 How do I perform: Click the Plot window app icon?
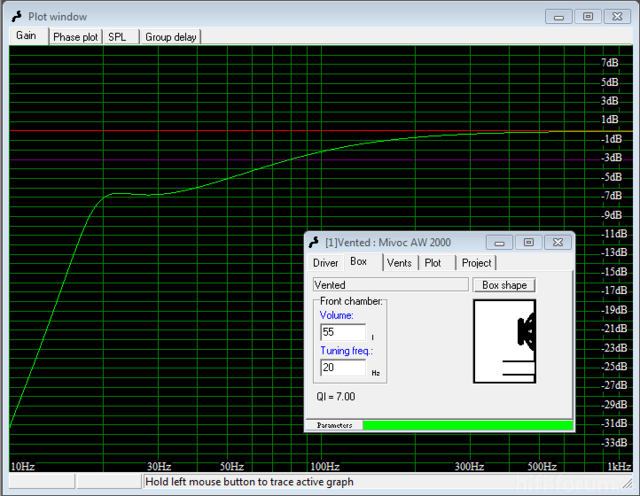17,17
